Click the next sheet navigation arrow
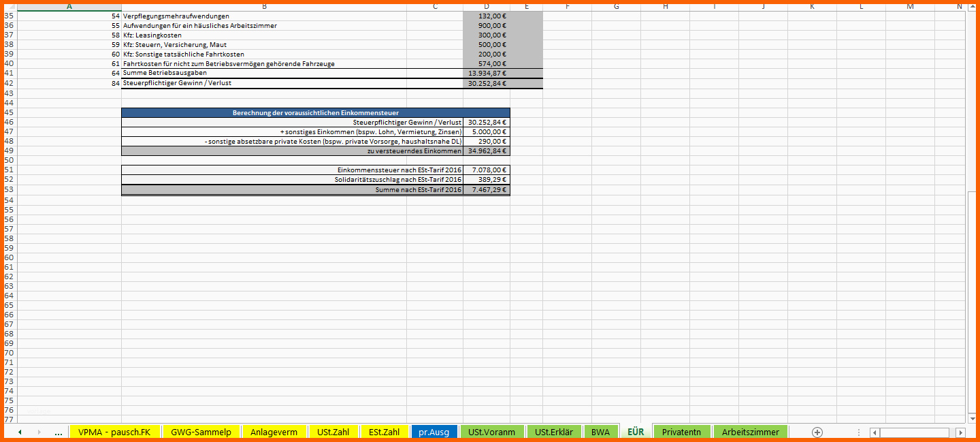 [39, 432]
